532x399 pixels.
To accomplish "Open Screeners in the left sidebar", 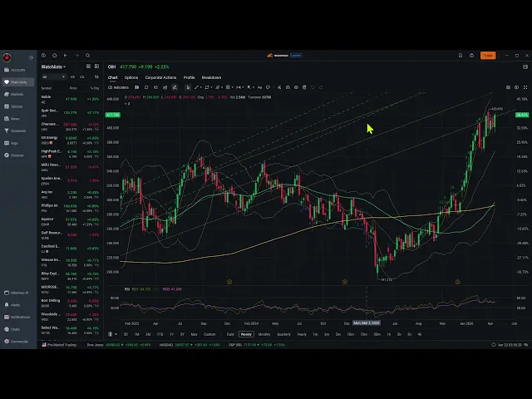I will click(15, 131).
